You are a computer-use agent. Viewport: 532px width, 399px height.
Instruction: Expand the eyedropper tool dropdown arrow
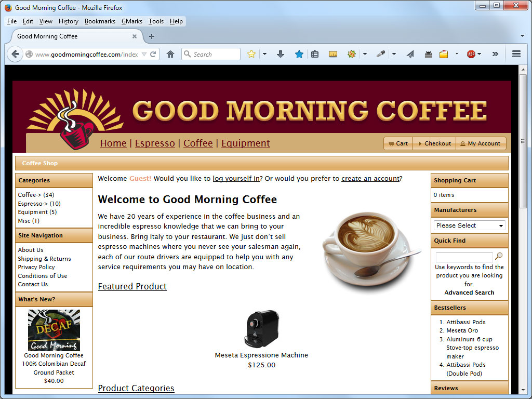point(394,54)
